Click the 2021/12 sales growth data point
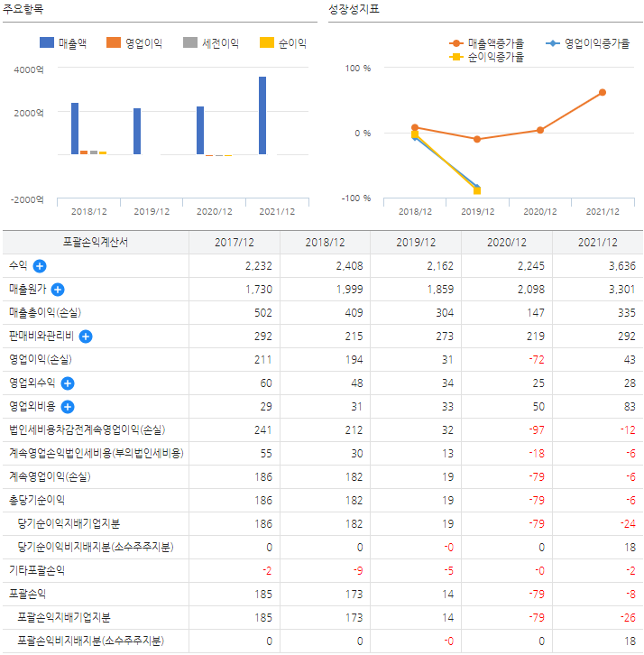The width and height of the screenshot is (644, 655). click(603, 92)
